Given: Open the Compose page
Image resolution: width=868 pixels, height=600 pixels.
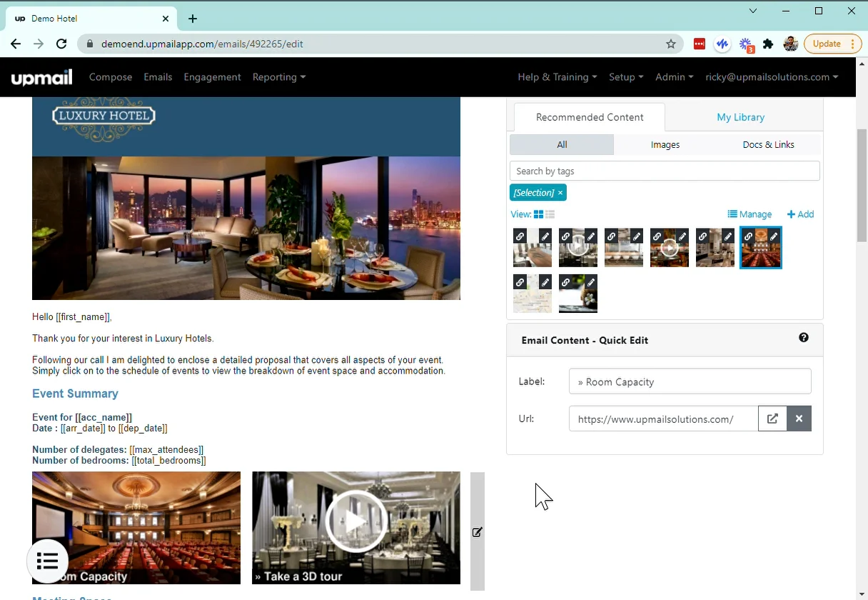Looking at the screenshot, I should [111, 77].
